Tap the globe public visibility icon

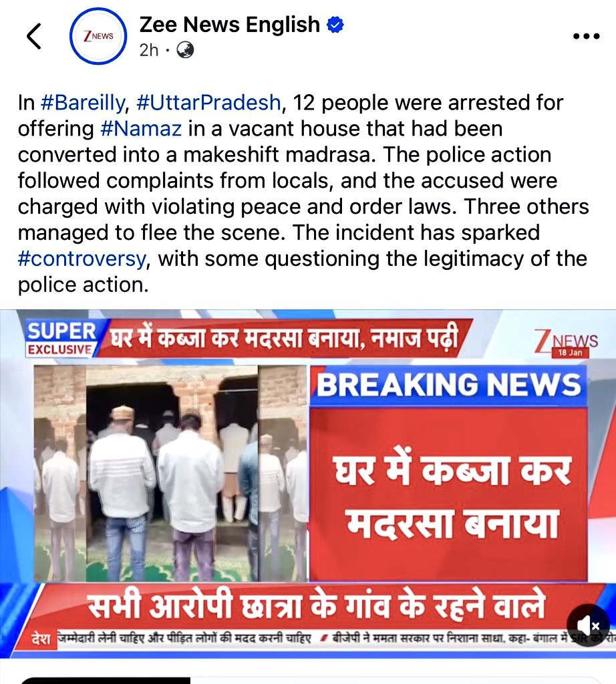pyautogui.click(x=185, y=50)
